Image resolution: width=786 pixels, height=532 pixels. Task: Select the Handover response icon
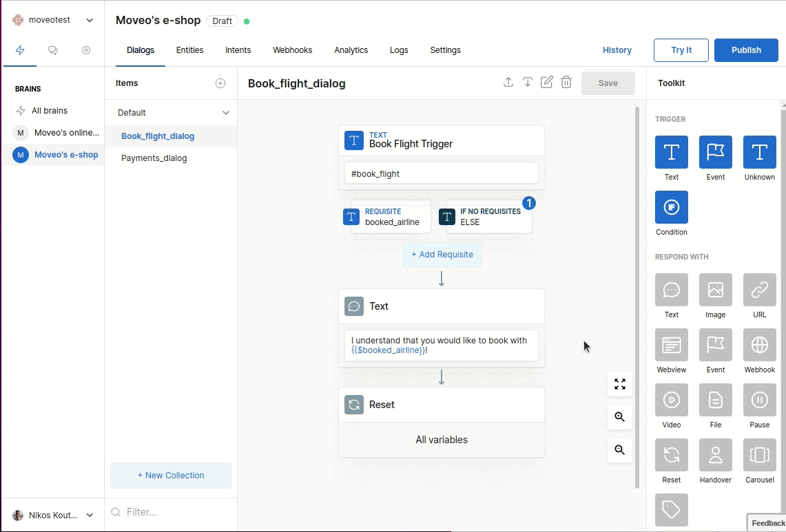click(715, 455)
